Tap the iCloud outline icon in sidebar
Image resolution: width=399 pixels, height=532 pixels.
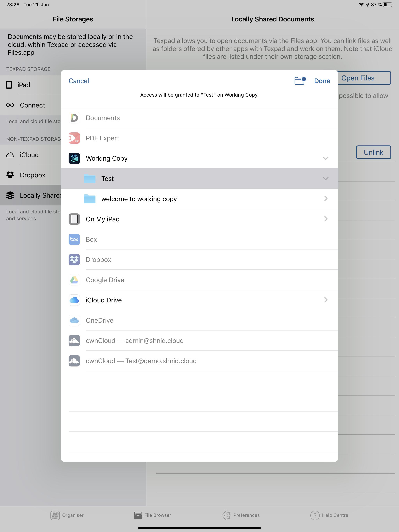pyautogui.click(x=10, y=155)
